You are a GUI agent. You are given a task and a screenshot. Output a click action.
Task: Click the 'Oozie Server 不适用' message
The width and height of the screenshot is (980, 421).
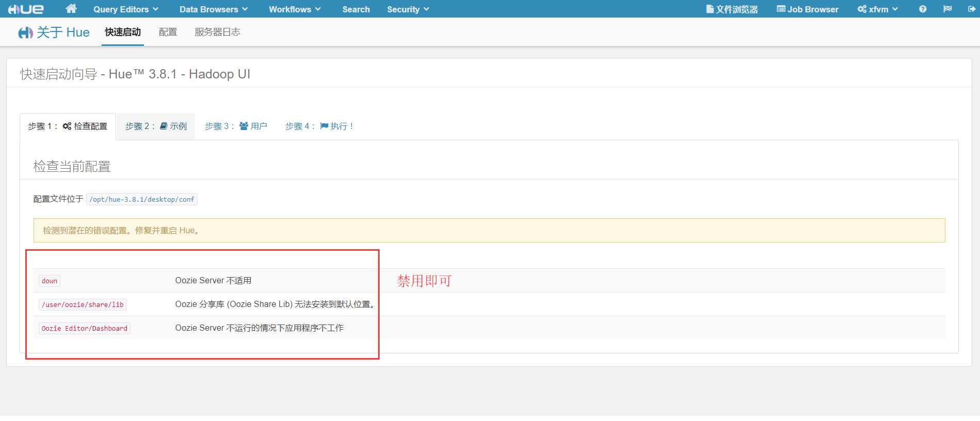tap(213, 281)
